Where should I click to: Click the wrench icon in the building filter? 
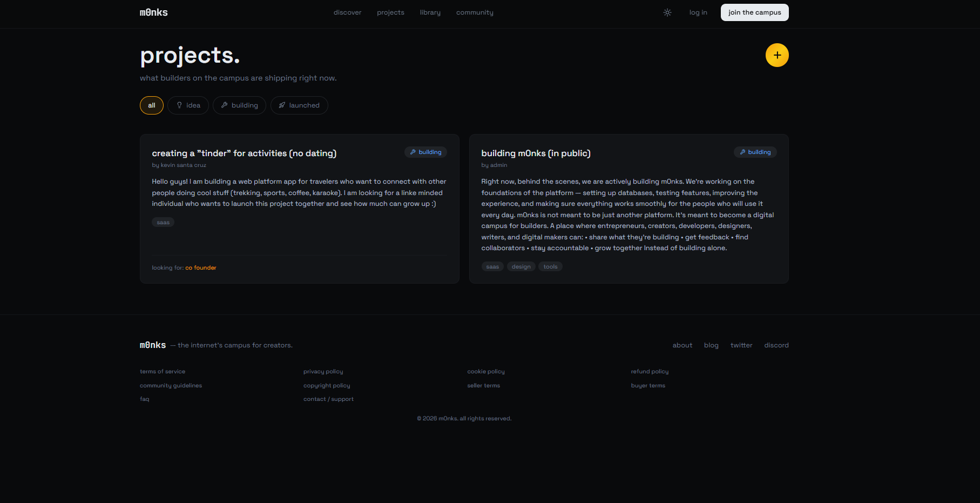point(225,105)
